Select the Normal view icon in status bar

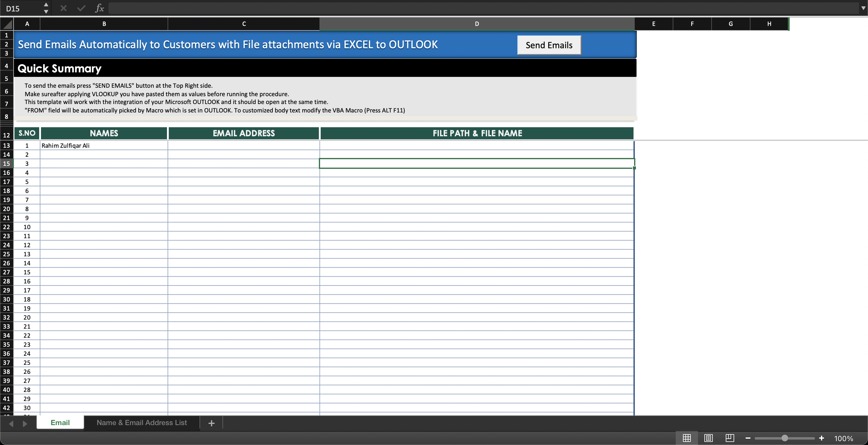(687, 438)
